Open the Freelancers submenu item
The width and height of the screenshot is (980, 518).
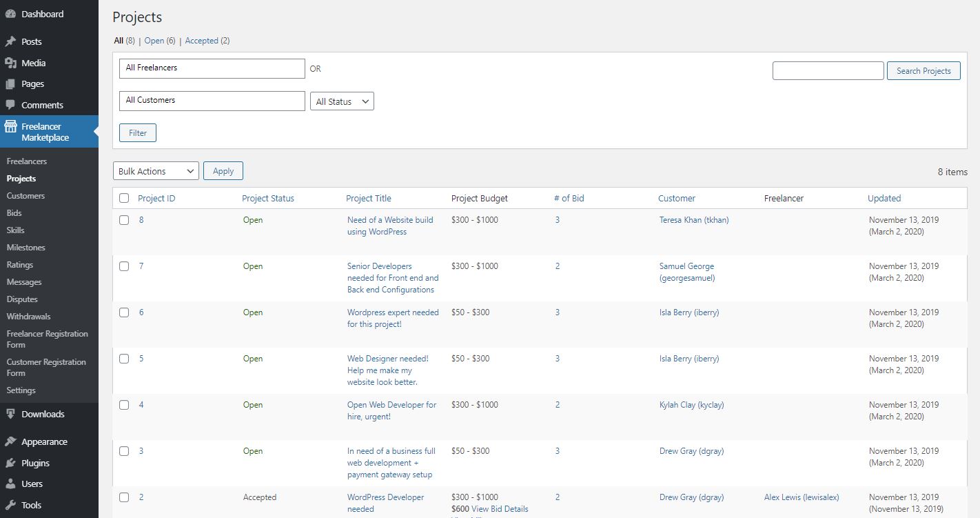coord(27,161)
